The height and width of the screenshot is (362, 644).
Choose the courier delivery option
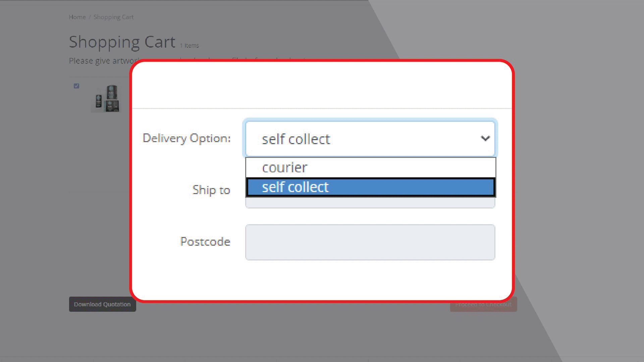[x=284, y=168]
